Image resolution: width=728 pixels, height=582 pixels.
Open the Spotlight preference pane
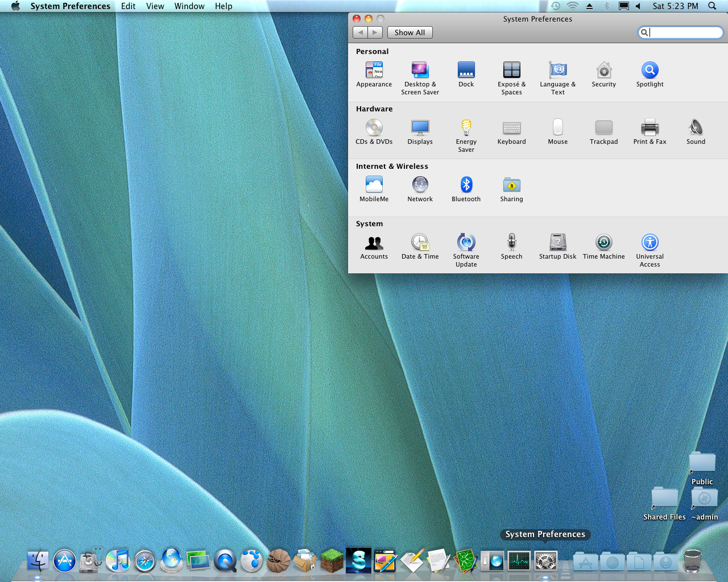[650, 74]
